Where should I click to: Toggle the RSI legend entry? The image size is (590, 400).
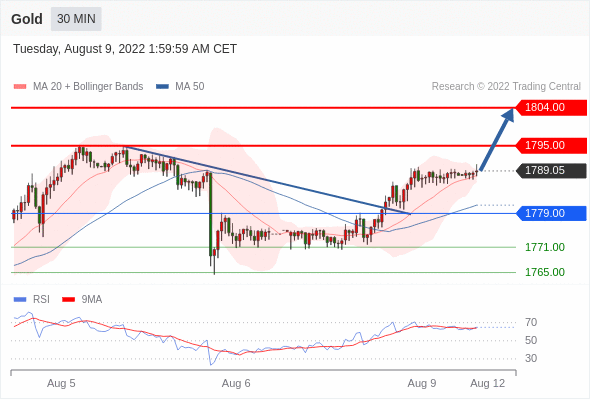(32, 300)
